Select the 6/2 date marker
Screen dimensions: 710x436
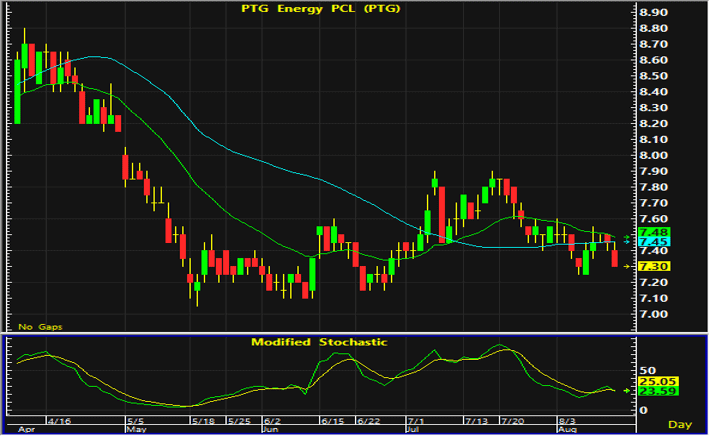(273, 421)
